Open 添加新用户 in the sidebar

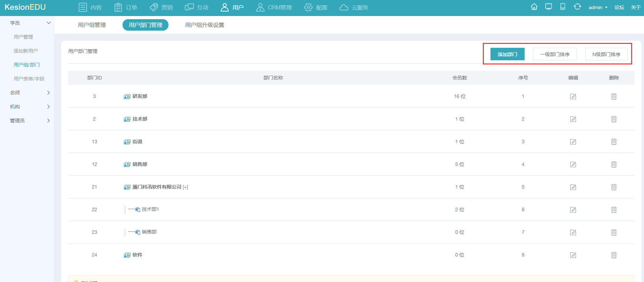tap(25, 51)
